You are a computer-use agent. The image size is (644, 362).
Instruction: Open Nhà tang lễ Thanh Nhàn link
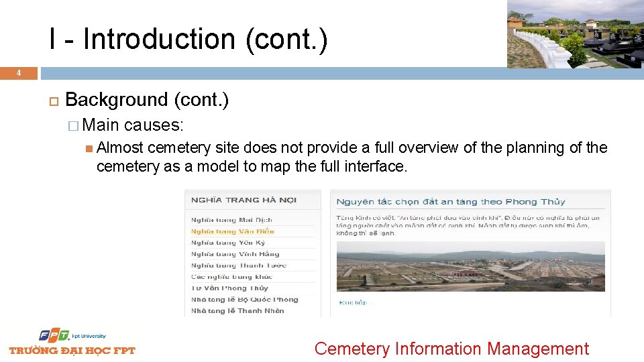(237, 311)
